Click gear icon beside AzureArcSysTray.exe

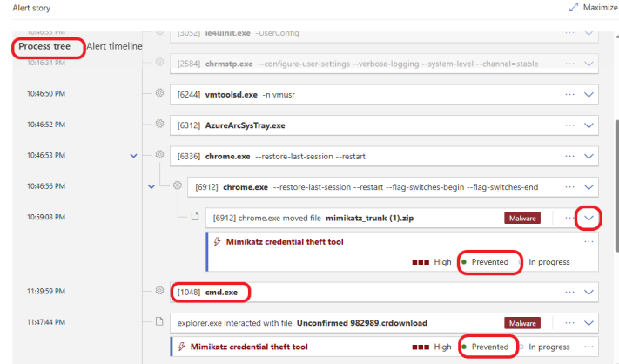(x=159, y=124)
